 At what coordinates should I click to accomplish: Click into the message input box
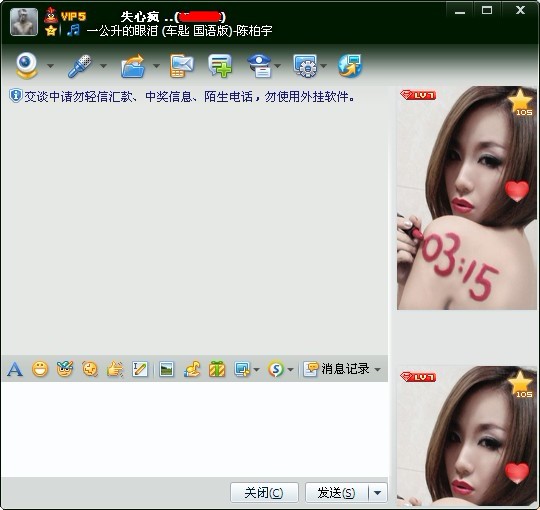pyautogui.click(x=195, y=429)
